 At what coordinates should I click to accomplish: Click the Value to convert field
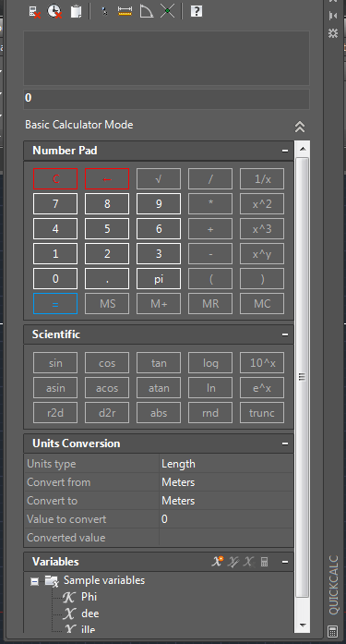tap(226, 519)
